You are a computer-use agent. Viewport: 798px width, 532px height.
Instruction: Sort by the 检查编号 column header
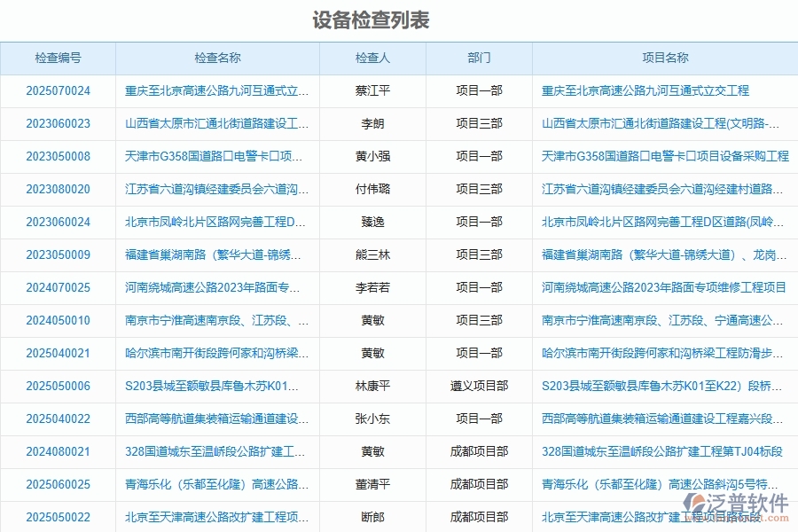click(x=59, y=58)
